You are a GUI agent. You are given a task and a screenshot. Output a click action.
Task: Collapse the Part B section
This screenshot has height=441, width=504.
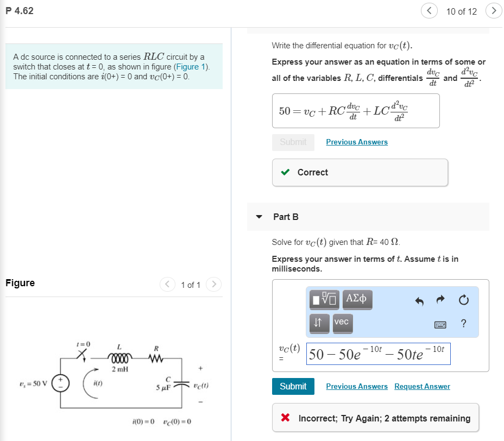point(259,217)
